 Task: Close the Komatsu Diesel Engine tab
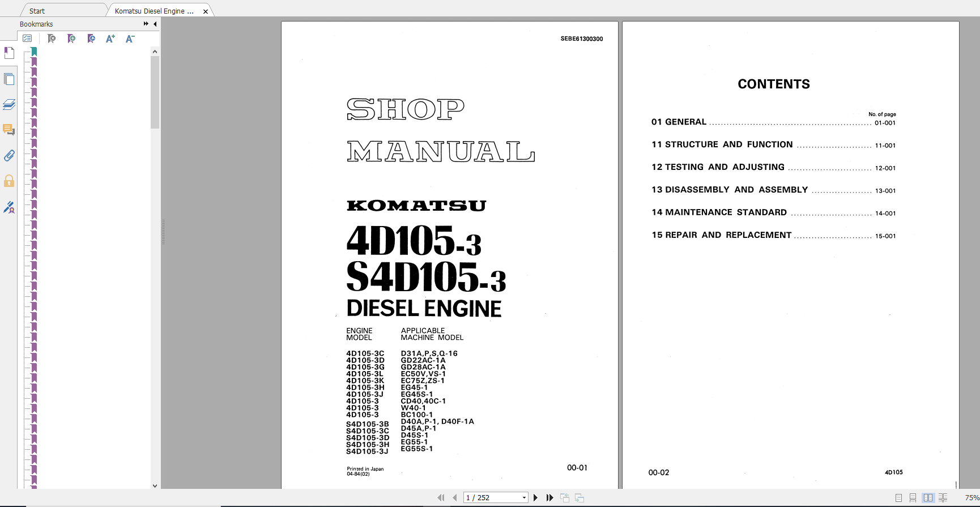[206, 11]
